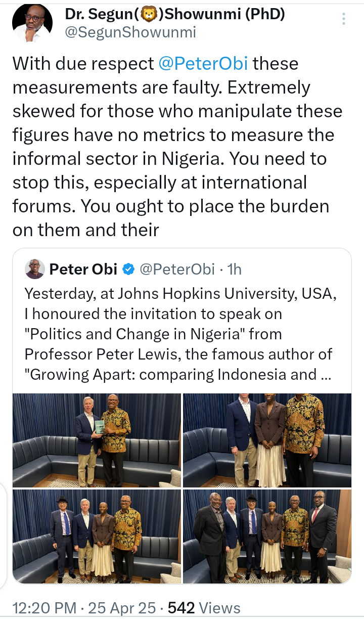The width and height of the screenshot is (364, 624).
Task: Open quoted tweet text about Johns Hopkins University
Action: [178, 334]
